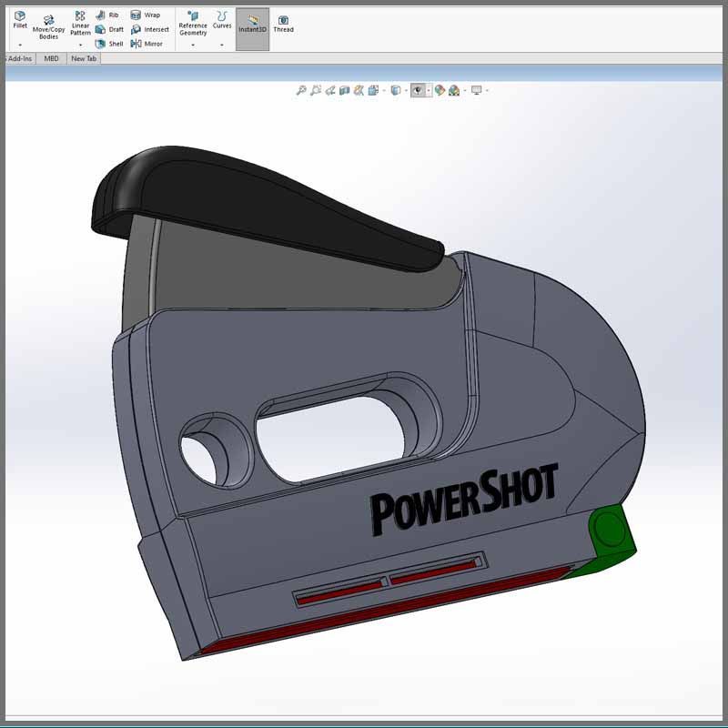Use the Intersect tool
This screenshot has width=728, height=728.
149,30
